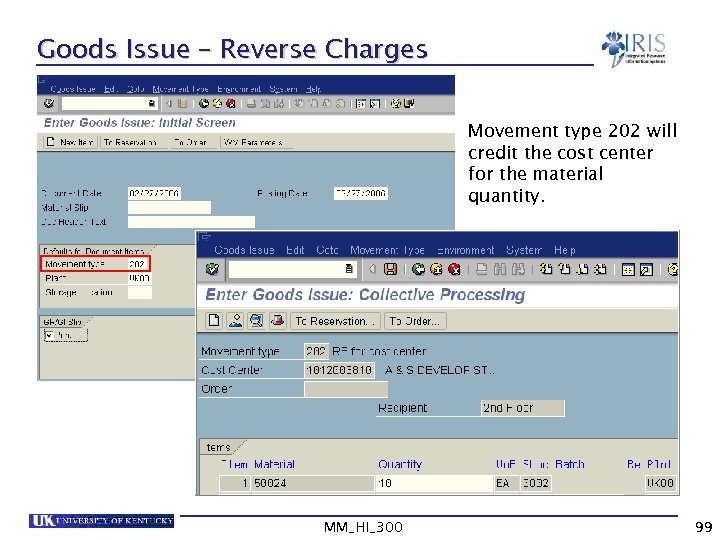The image size is (720, 540).
Task: Click the Create Shortcut icon in Collective Processing toolbar
Action: tap(646, 269)
